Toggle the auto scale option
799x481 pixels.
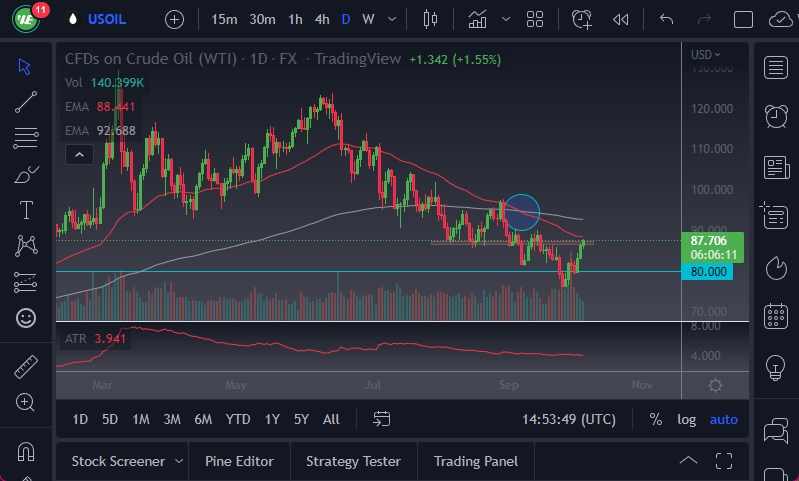tap(723, 419)
